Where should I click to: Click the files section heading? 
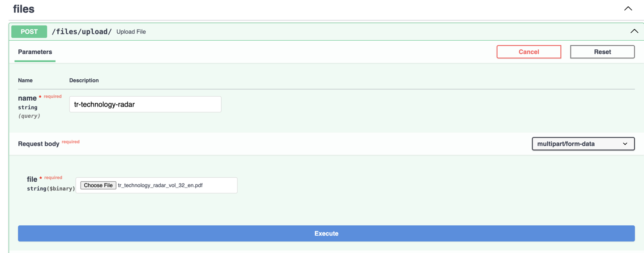point(24,9)
